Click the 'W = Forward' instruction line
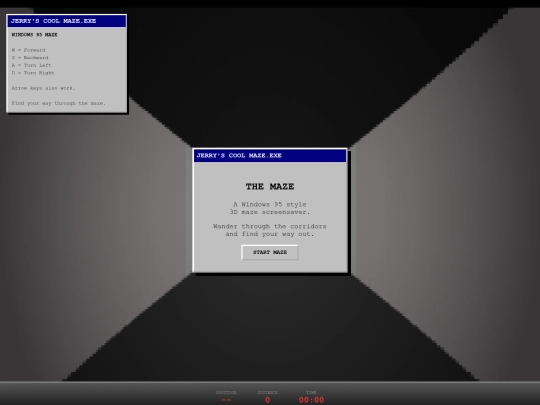Viewport: 540px width, 405px height. 28,50
